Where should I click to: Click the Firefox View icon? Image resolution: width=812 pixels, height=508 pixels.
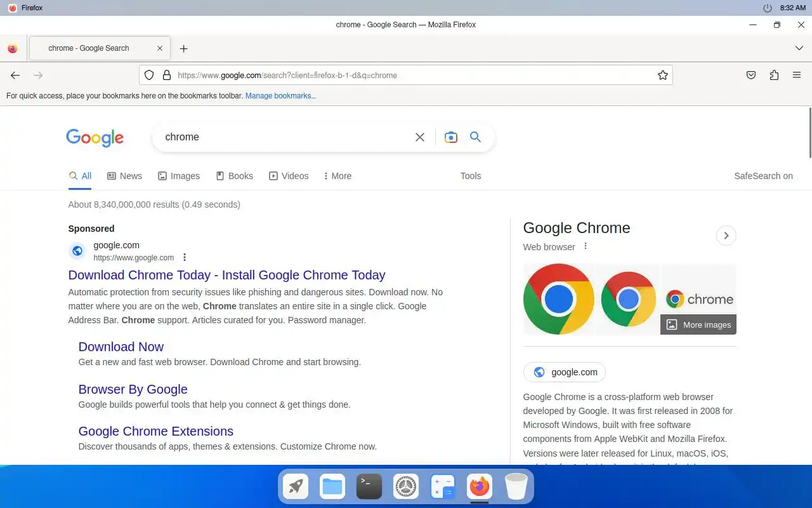12,48
